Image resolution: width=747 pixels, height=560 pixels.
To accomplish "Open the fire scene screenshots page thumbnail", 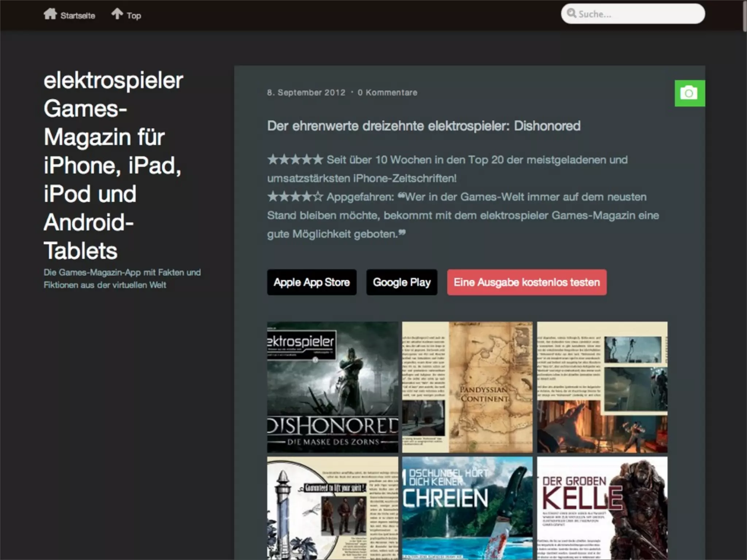I will [x=602, y=387].
